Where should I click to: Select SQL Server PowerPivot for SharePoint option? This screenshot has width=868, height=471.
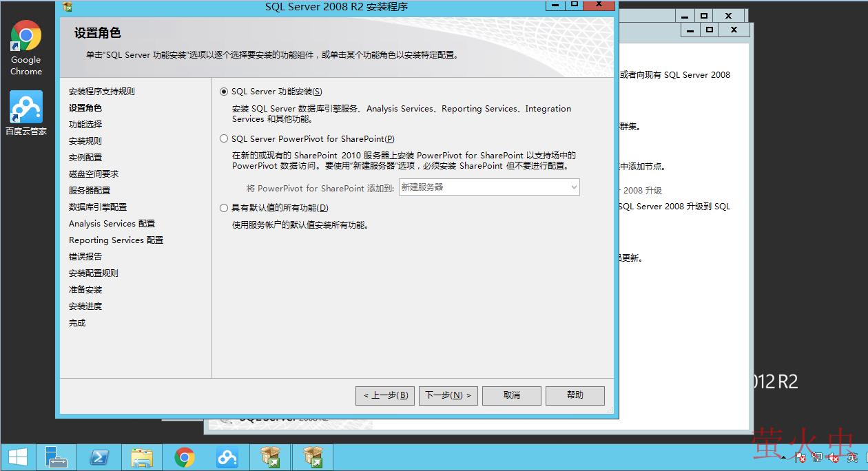point(224,138)
